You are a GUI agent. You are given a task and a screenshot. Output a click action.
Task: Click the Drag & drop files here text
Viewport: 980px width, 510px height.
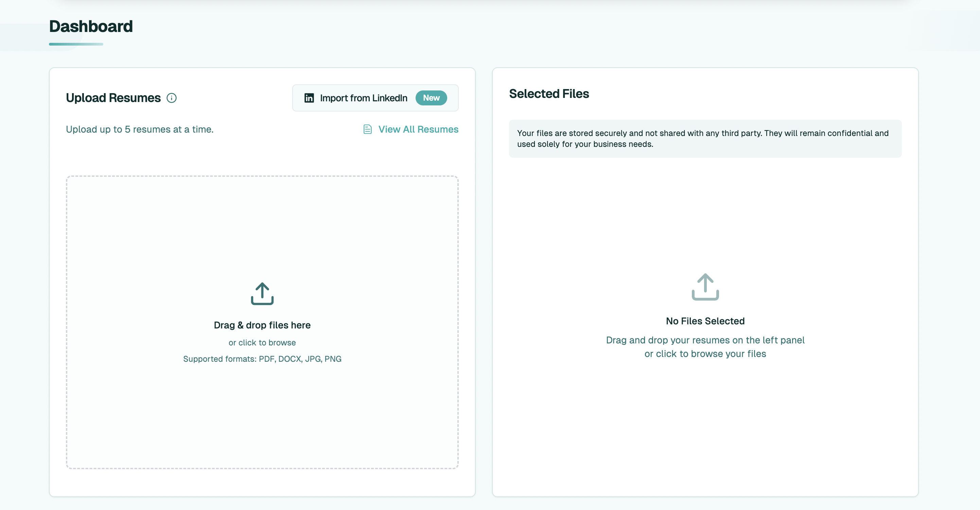tap(262, 325)
